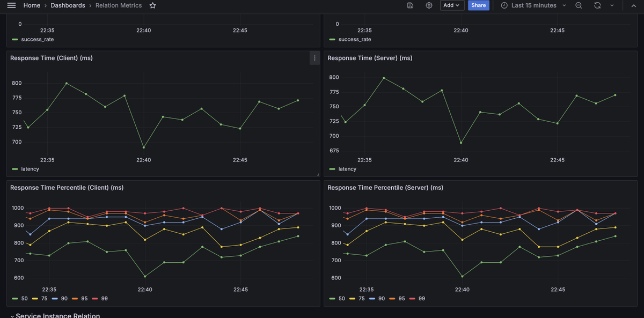The height and width of the screenshot is (318, 644).
Task: Refresh the dashboard with the refresh icon
Action: [x=597, y=5]
